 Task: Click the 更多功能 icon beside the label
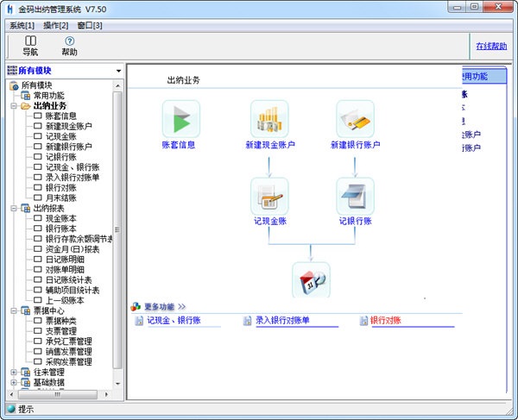point(135,306)
